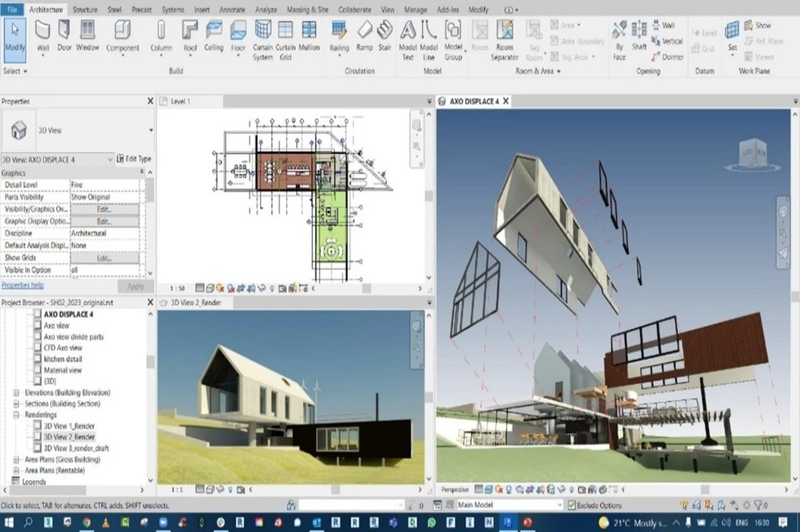Select the Stair tool
The width and height of the screenshot is (800, 532).
click(385, 39)
